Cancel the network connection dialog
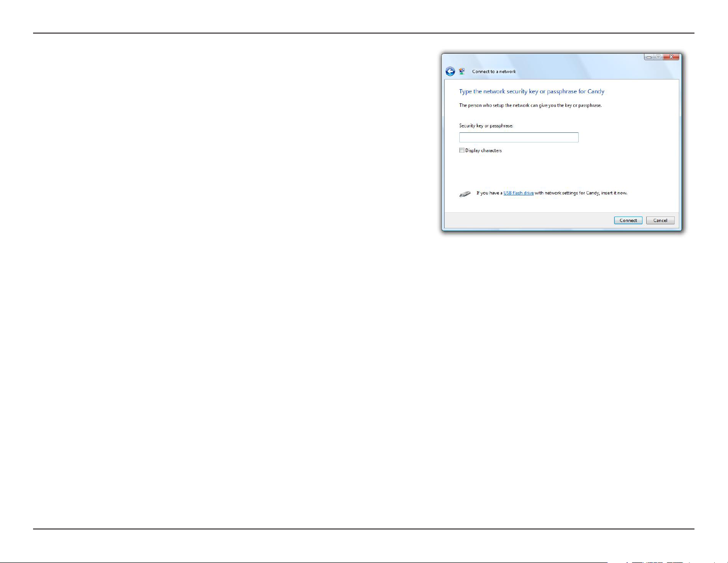This screenshot has height=563, width=728. [660, 221]
